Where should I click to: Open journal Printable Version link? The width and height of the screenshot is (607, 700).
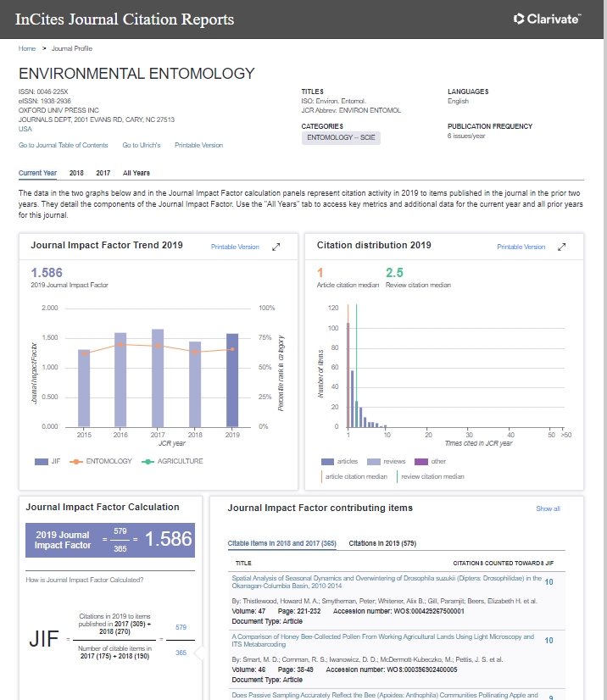[198, 145]
